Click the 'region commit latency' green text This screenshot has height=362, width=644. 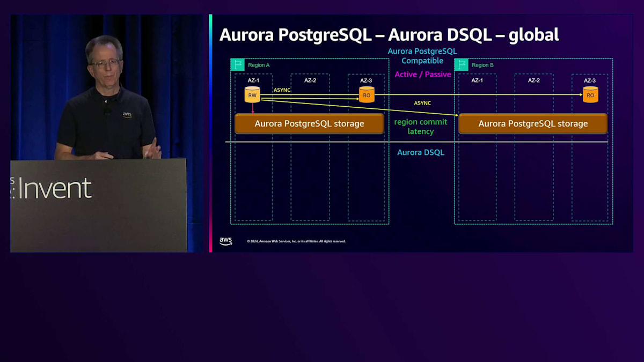point(421,127)
